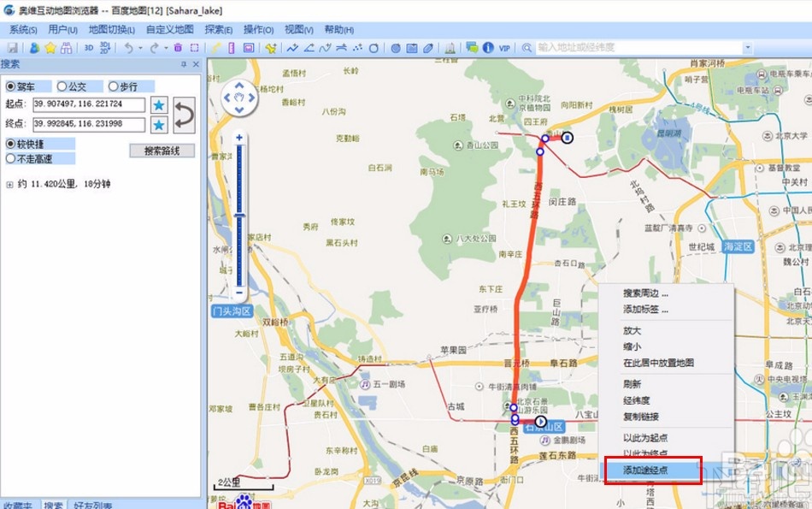Open the 用户(U) menu

coord(62,30)
